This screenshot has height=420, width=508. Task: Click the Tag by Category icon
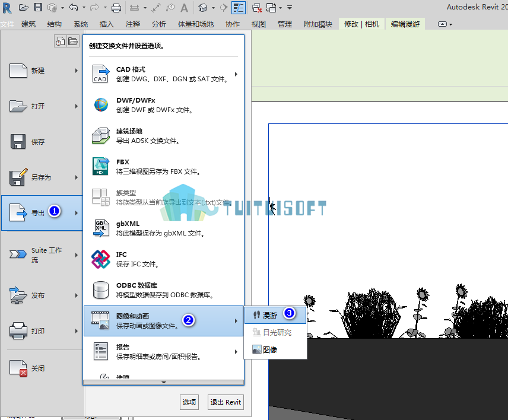(170, 8)
